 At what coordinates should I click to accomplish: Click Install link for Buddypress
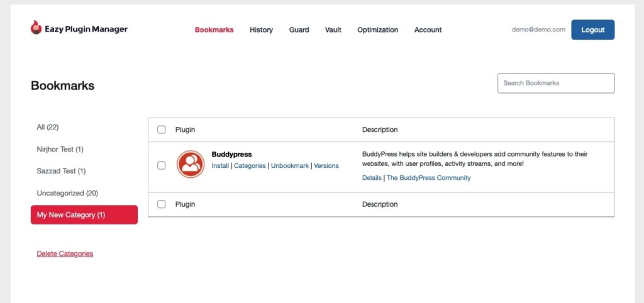pos(220,166)
